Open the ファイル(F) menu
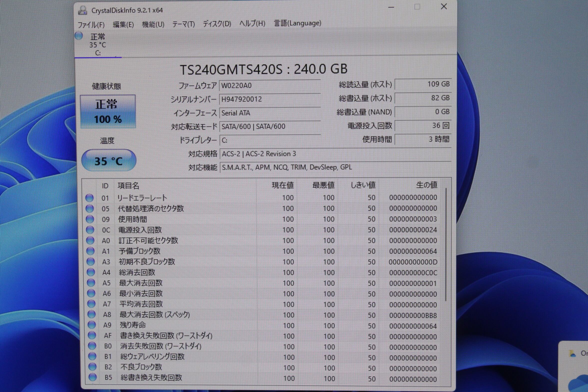 pos(91,25)
